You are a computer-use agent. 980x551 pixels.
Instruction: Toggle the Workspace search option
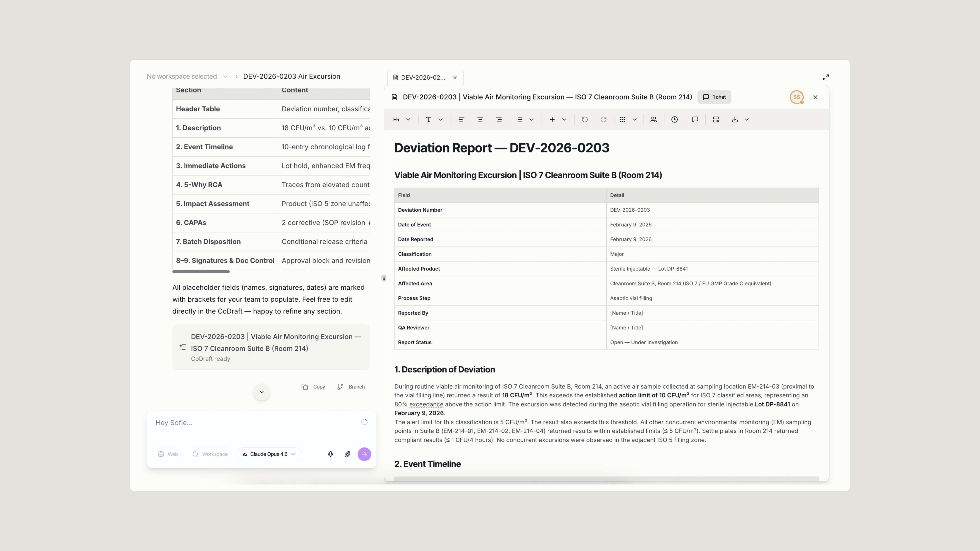pyautogui.click(x=210, y=454)
